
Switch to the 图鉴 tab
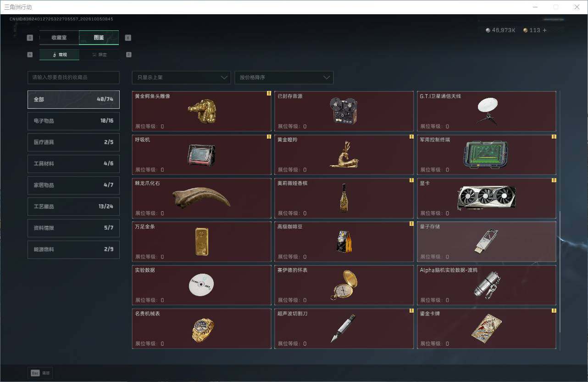coord(99,38)
